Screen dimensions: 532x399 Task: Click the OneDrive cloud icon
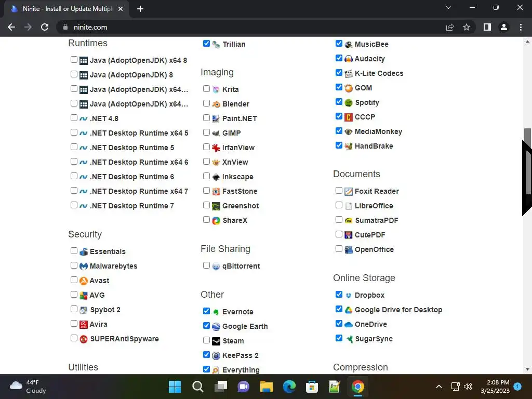pyautogui.click(x=349, y=324)
